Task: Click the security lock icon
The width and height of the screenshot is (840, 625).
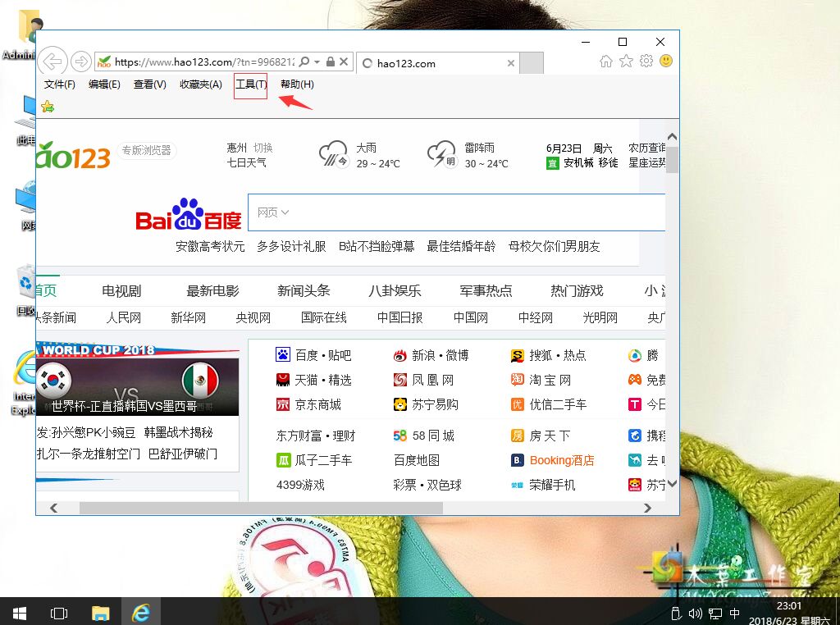Action: tap(331, 62)
